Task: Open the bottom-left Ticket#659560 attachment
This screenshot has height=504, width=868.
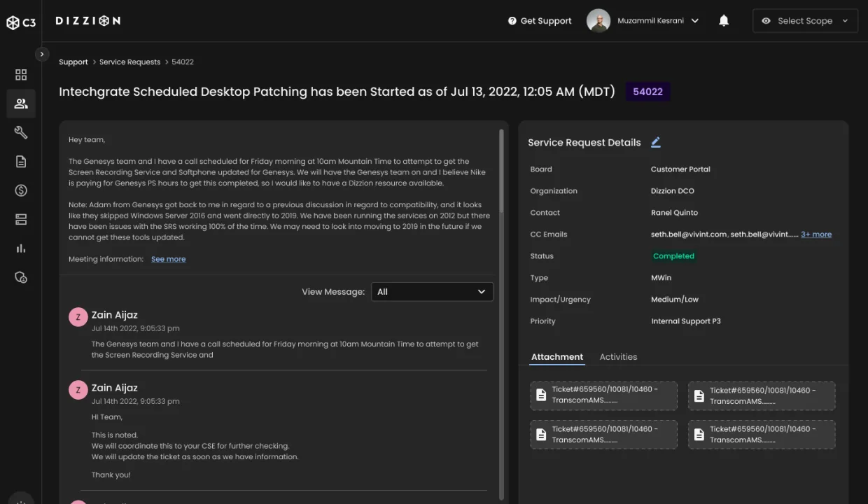Action: [x=603, y=435]
